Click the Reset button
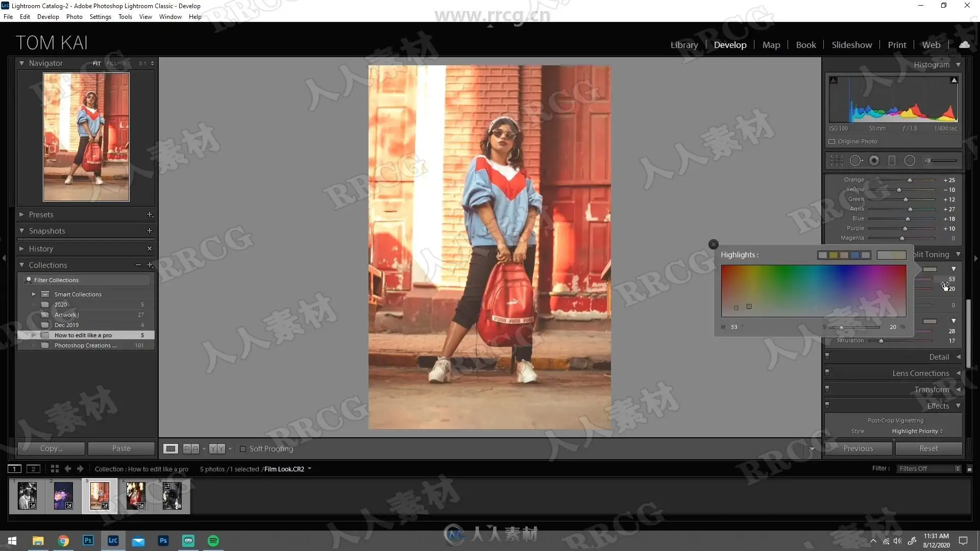980x551 pixels. point(928,448)
